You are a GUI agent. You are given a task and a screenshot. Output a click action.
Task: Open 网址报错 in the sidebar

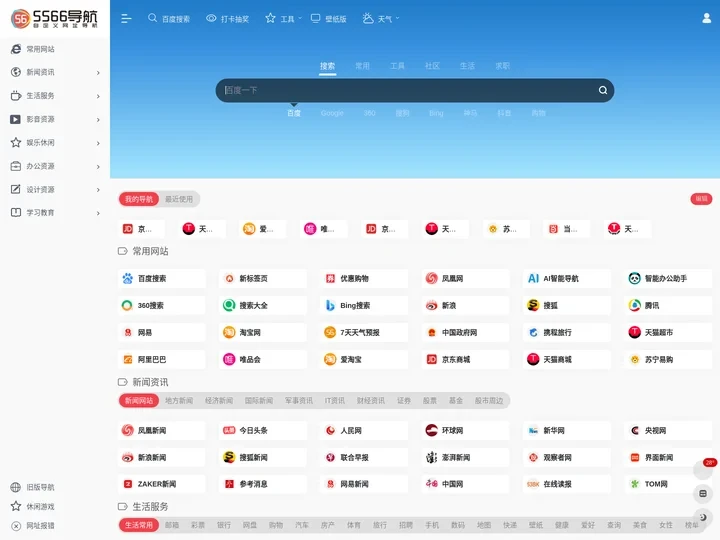pos(32,526)
